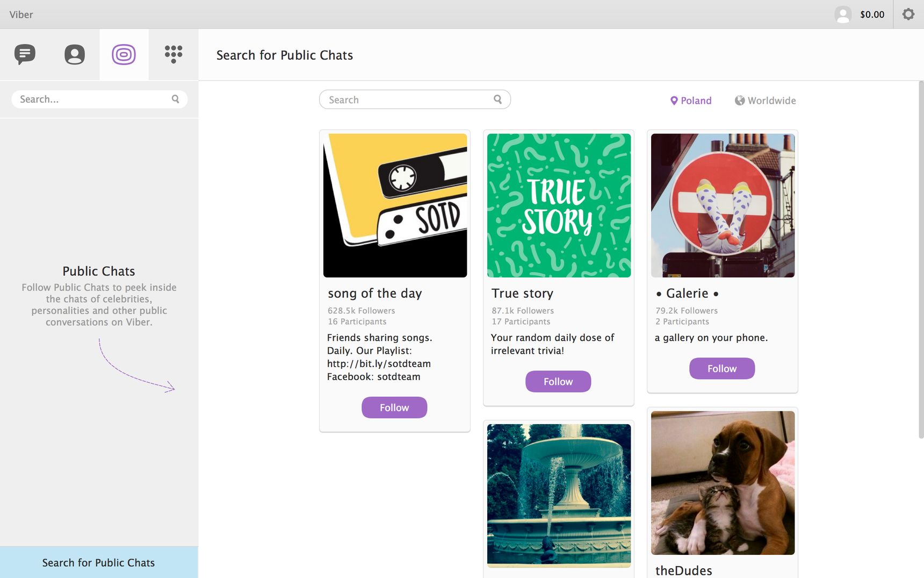Open the Galerie stop sign thumbnail
924x578 pixels.
[x=723, y=205]
